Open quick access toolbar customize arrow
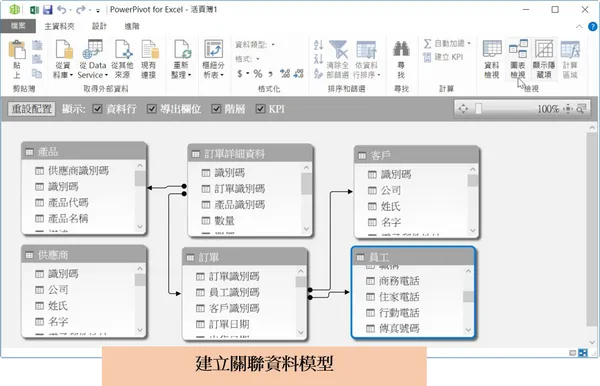The image size is (600, 386). click(x=98, y=10)
